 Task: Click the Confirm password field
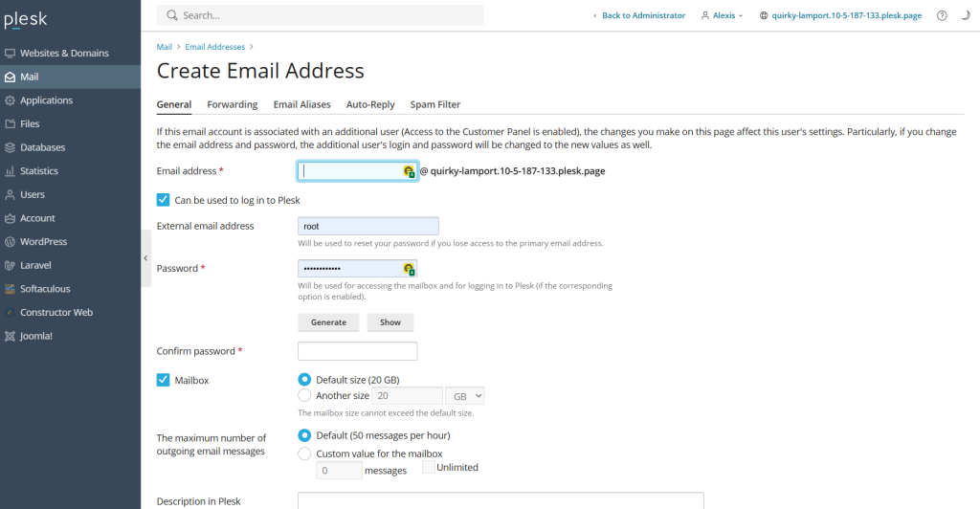coord(358,351)
